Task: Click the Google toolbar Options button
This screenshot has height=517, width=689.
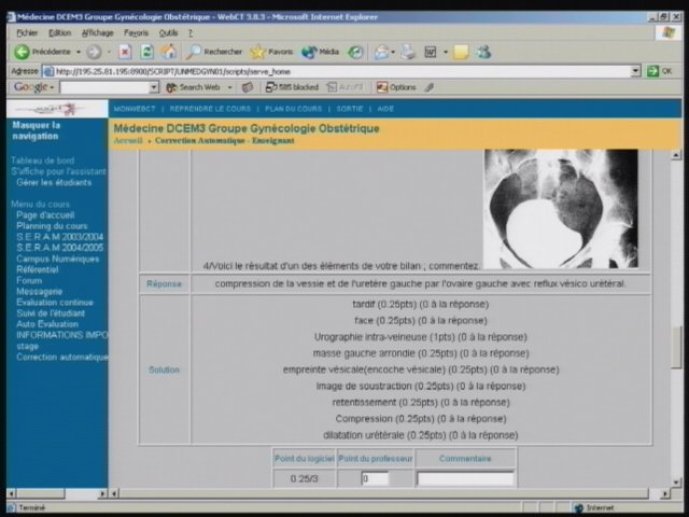Action: point(396,87)
